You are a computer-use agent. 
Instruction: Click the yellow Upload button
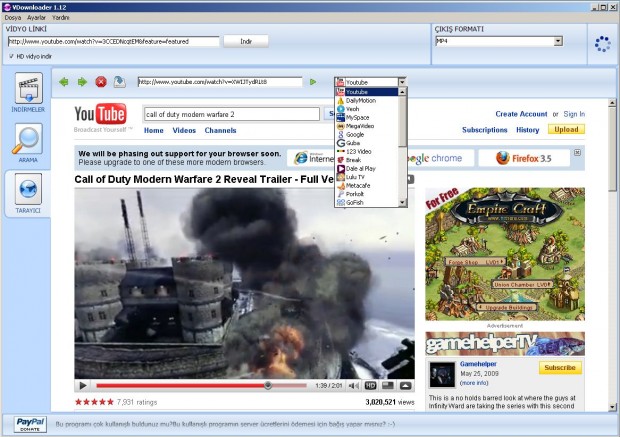[x=566, y=129]
